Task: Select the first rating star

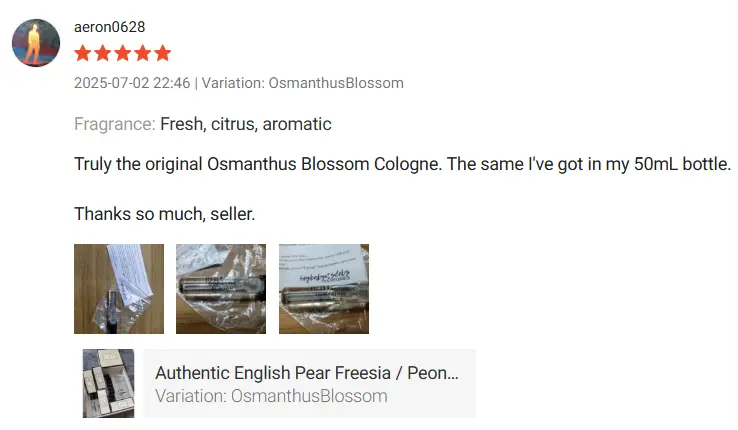Action: pyautogui.click(x=82, y=53)
